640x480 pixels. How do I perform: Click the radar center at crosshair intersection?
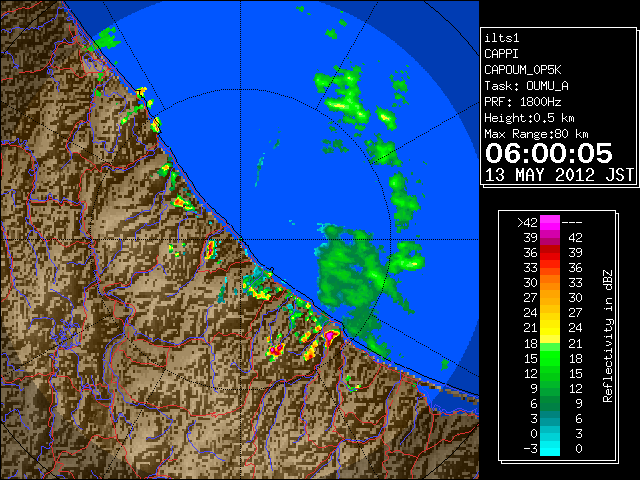pos(241,239)
